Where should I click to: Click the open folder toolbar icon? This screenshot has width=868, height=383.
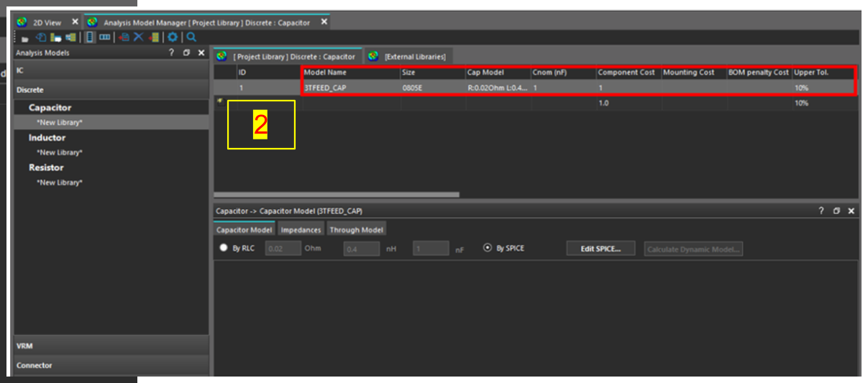coord(25,37)
